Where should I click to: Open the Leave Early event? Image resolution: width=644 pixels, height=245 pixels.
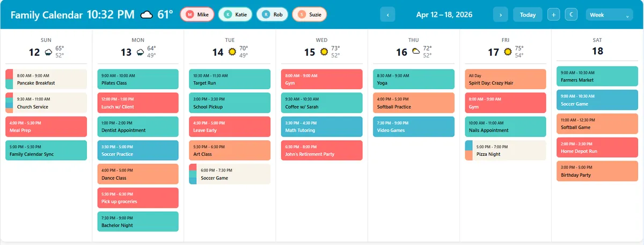230,126
